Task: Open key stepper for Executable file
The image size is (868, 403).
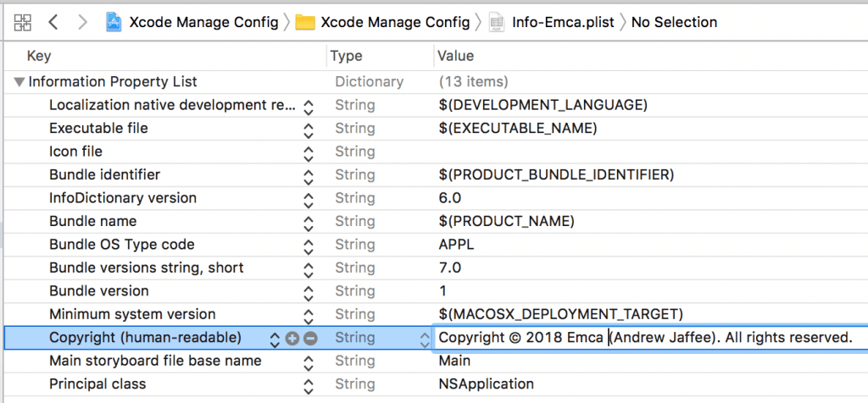Action: [x=309, y=129]
